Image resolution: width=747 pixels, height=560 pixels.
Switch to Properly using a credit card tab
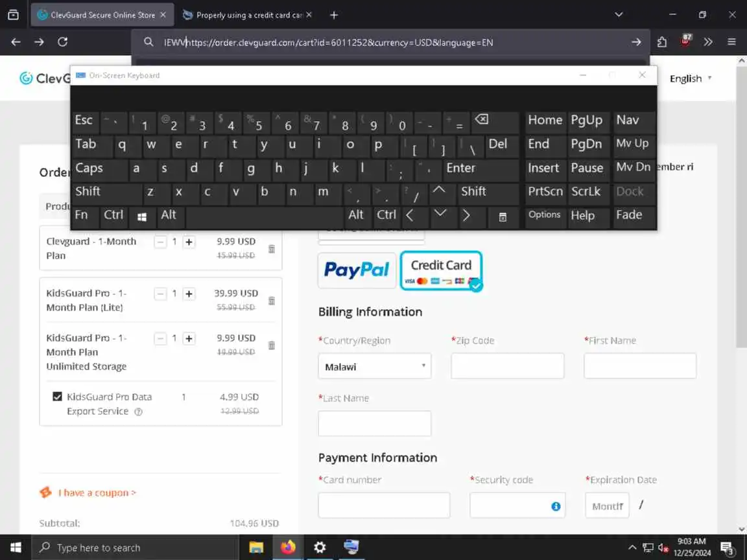(248, 16)
